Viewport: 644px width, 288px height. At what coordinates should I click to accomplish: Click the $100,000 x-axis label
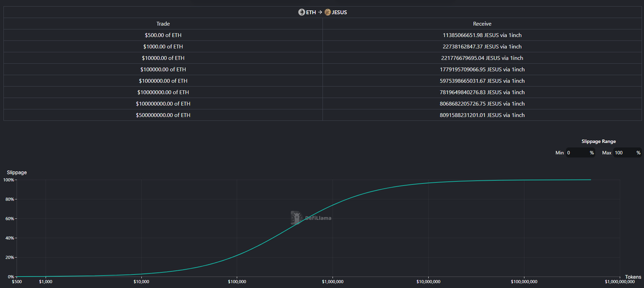coord(236,282)
